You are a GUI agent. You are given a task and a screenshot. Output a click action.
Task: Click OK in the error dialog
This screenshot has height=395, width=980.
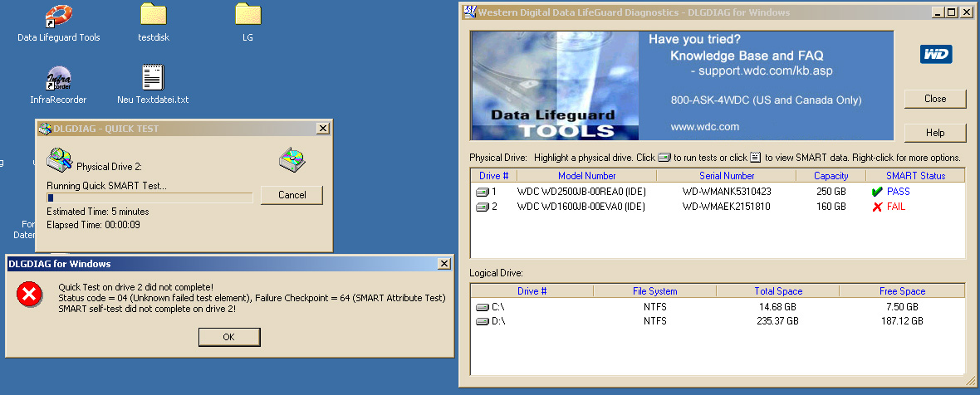228,337
